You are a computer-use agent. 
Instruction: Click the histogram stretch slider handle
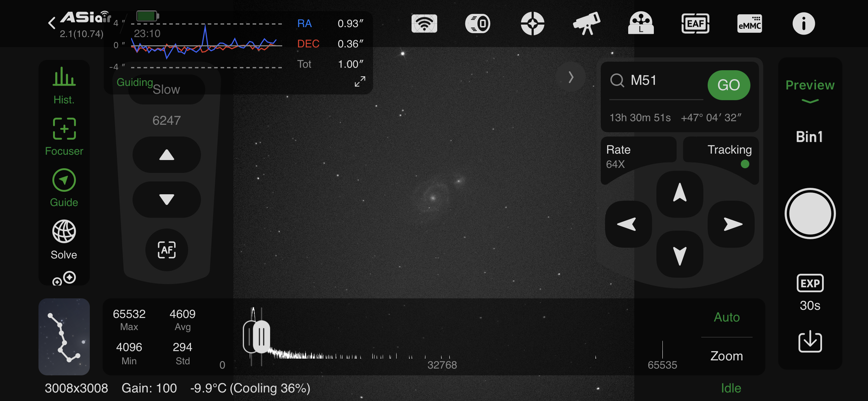(261, 336)
